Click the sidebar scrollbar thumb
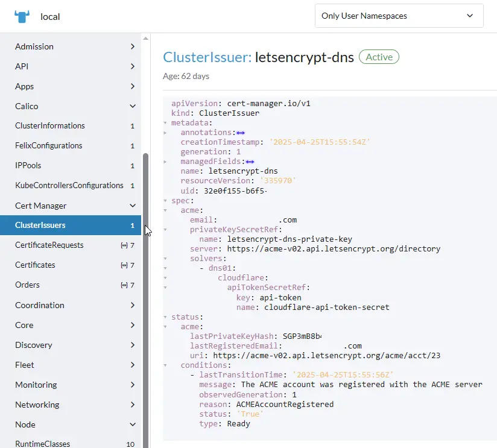 click(145, 300)
